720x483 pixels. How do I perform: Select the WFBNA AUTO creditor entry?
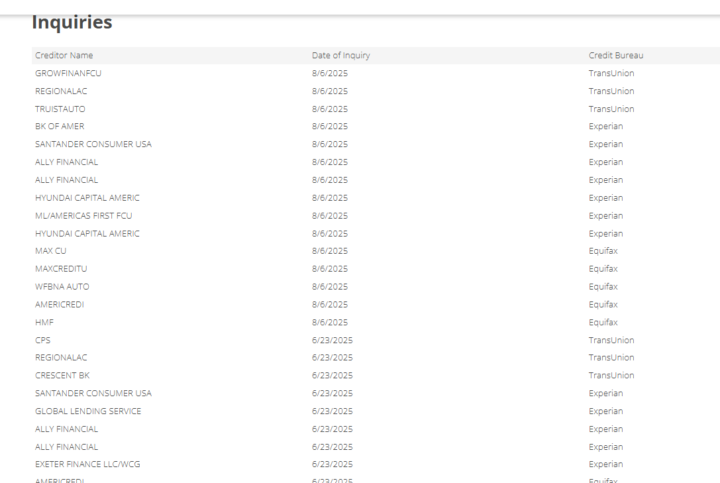coord(62,287)
